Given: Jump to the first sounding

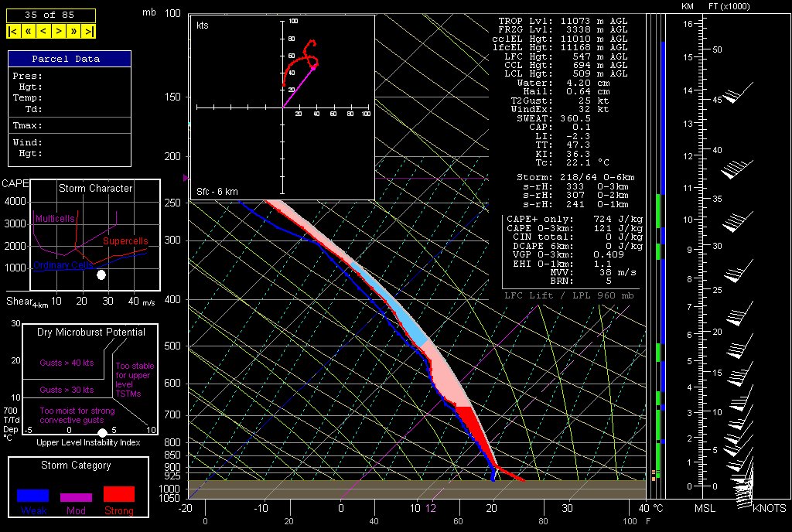Looking at the screenshot, I should (x=13, y=31).
